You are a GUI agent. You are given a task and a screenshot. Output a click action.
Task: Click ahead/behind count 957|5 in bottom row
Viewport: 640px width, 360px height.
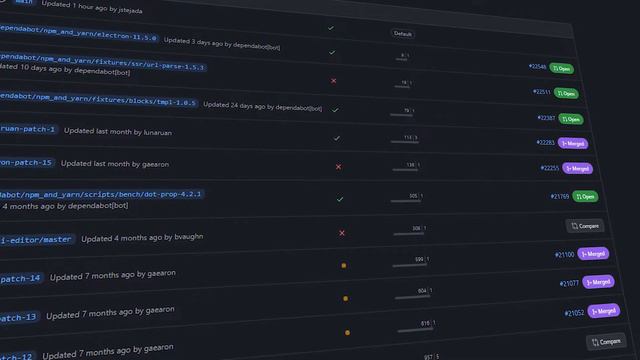(431, 357)
